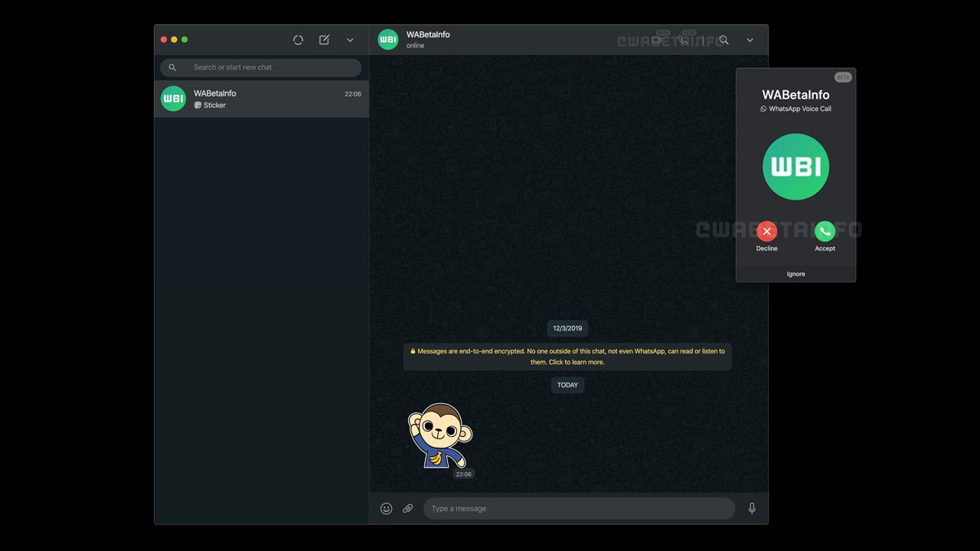The image size is (980, 551).
Task: Click the WBI avatar in call popup
Action: 795,167
